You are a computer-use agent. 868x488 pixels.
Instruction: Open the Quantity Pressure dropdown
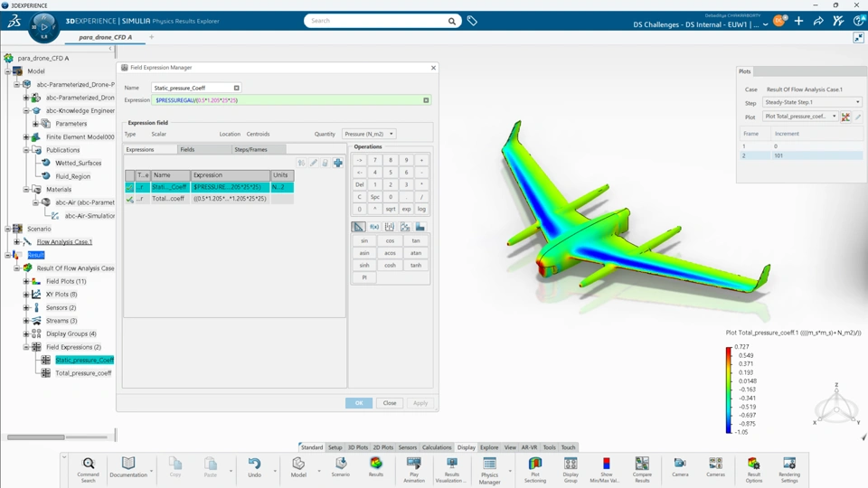point(368,134)
